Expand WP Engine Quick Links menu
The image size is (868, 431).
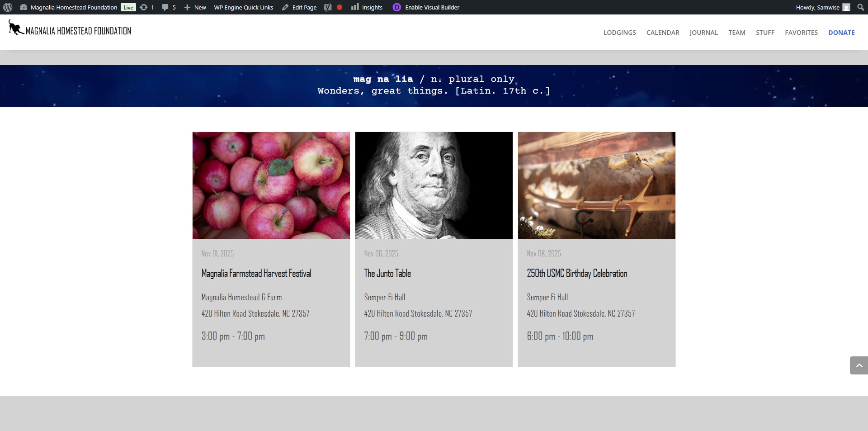coord(243,7)
